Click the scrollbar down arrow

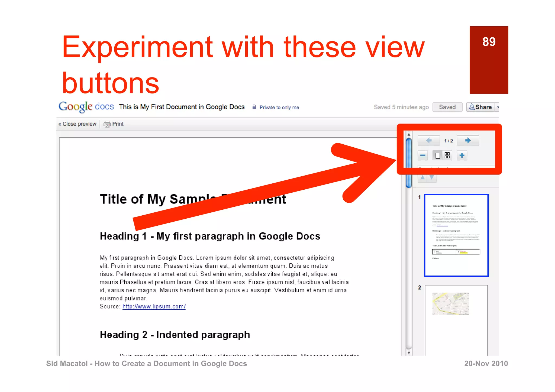[x=409, y=353]
